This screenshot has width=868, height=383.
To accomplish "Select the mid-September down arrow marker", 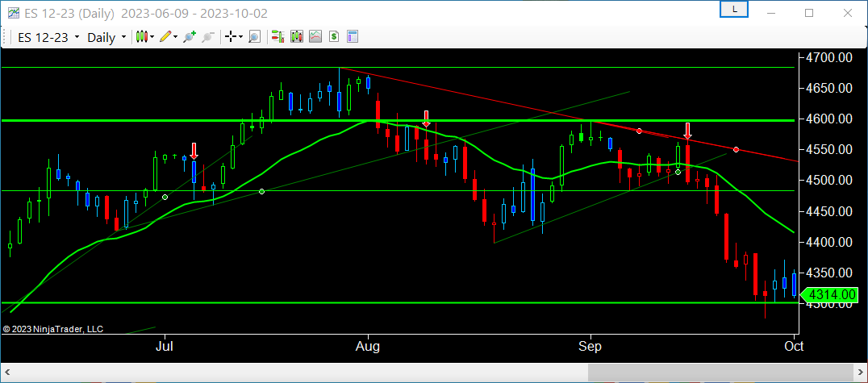I will pos(687,131).
